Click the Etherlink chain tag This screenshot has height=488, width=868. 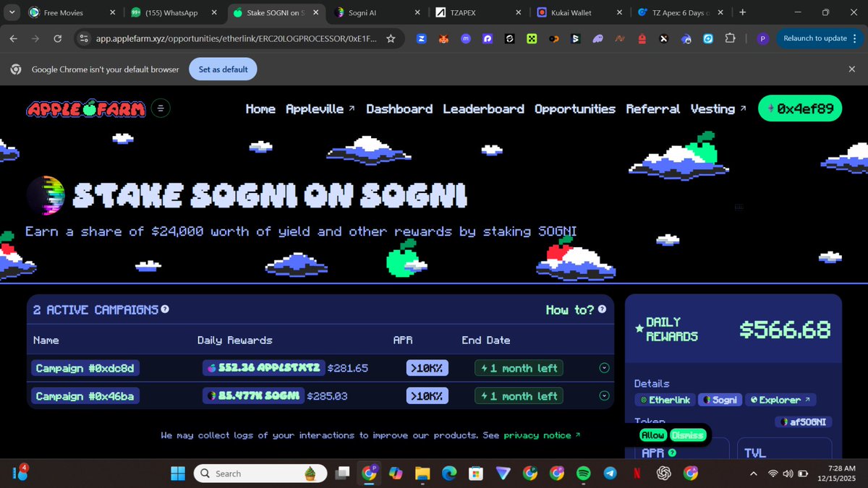coord(665,399)
